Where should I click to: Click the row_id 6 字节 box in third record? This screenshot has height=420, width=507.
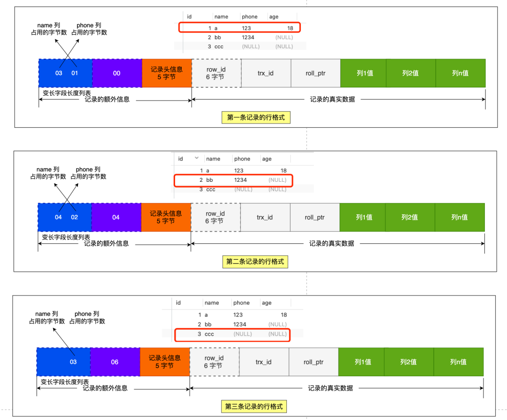click(x=215, y=362)
